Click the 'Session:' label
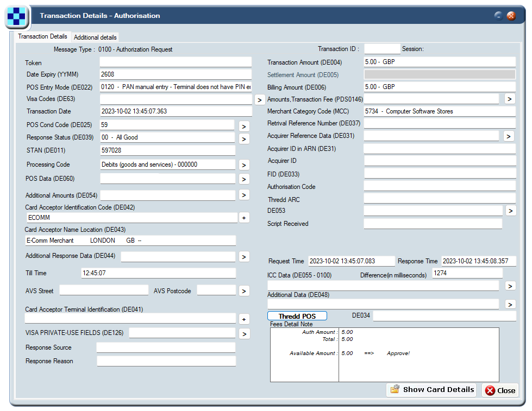The image size is (532, 411). [413, 49]
